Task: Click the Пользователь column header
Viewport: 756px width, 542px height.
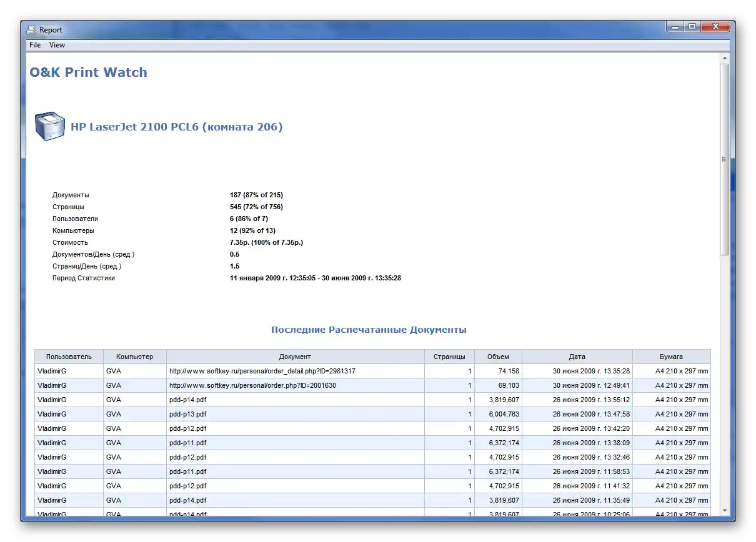Action: coord(69,357)
